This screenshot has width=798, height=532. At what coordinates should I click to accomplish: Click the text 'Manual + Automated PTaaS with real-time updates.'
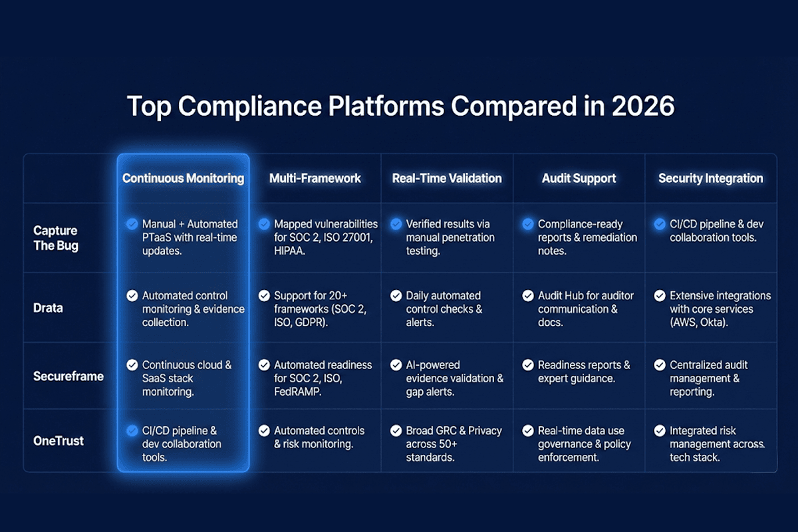[190, 237]
